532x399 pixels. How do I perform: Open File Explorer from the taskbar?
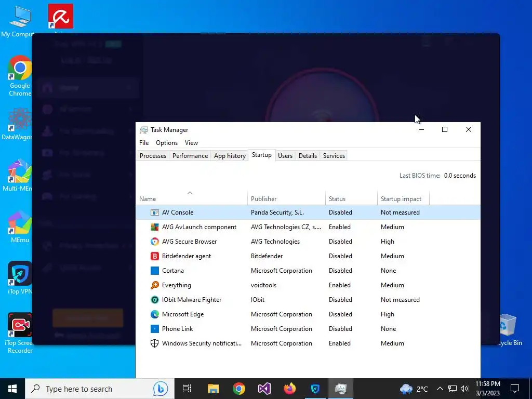[213, 389]
